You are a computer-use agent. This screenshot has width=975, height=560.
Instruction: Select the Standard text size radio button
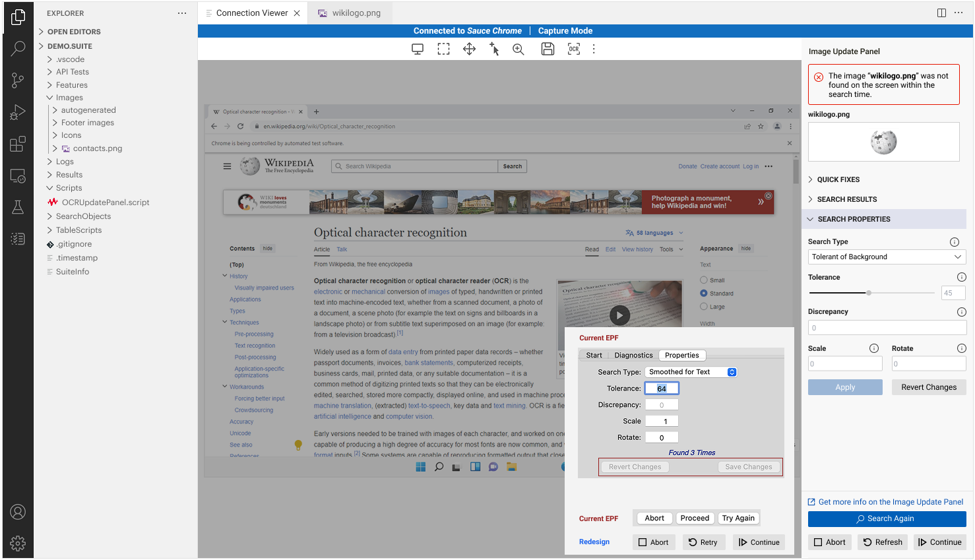click(704, 294)
